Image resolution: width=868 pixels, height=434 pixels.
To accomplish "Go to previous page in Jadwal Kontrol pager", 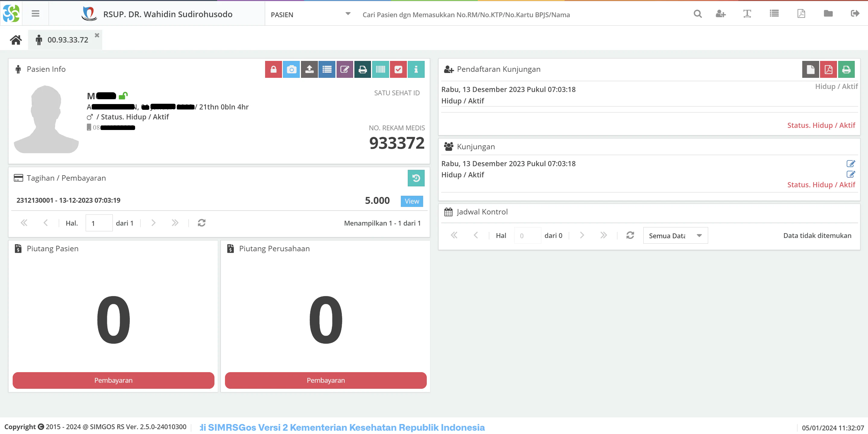I will point(476,235).
